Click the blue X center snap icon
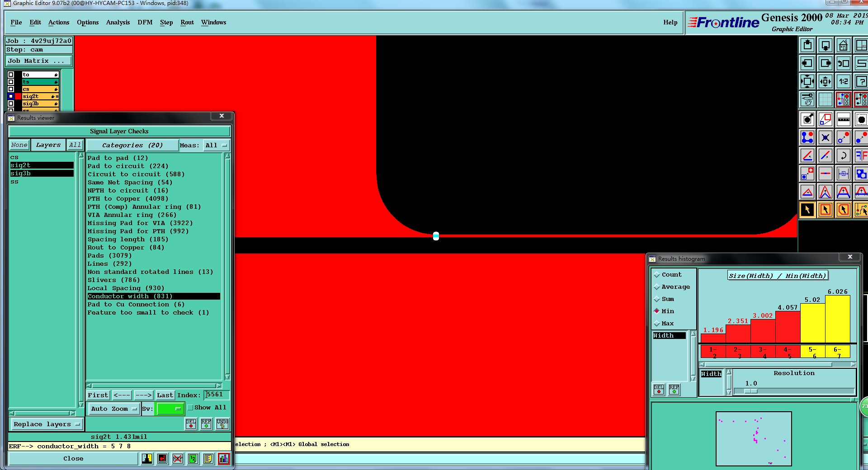The width and height of the screenshot is (868, 470). point(826,137)
